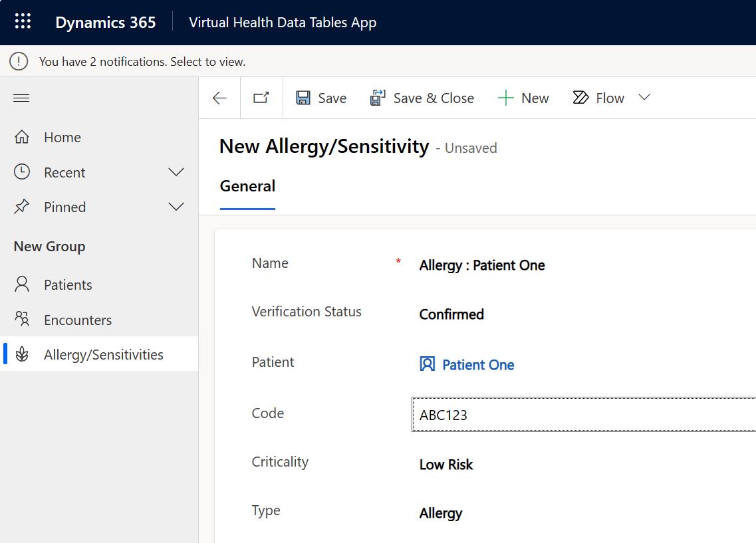This screenshot has height=543, width=756.
Task: Click the Save button text
Action: pos(332,98)
